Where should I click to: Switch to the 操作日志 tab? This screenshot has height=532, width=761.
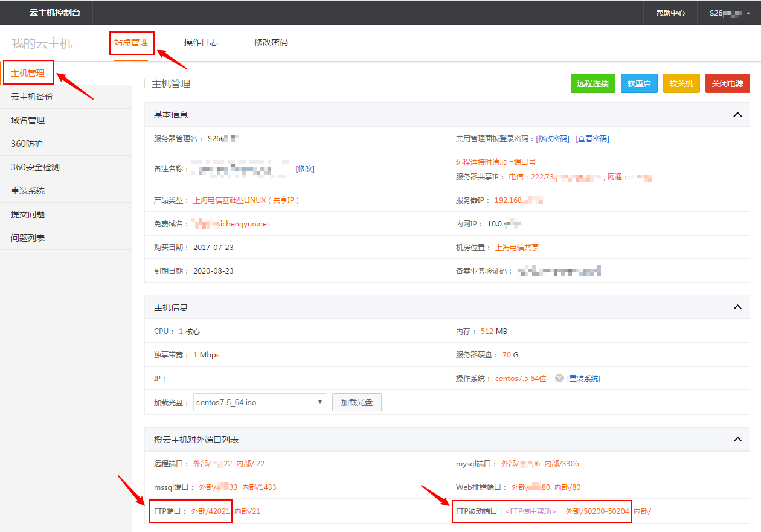201,42
